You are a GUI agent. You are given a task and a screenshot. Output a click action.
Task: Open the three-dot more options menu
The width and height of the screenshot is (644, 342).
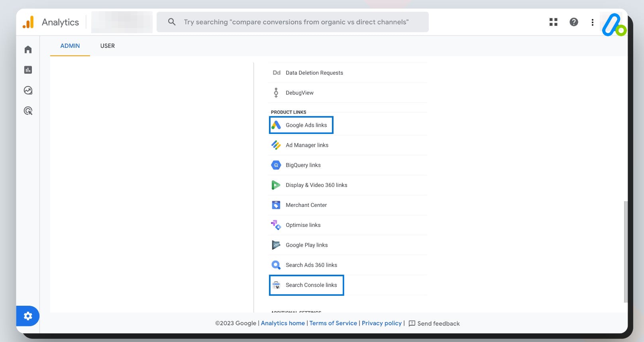(x=593, y=22)
